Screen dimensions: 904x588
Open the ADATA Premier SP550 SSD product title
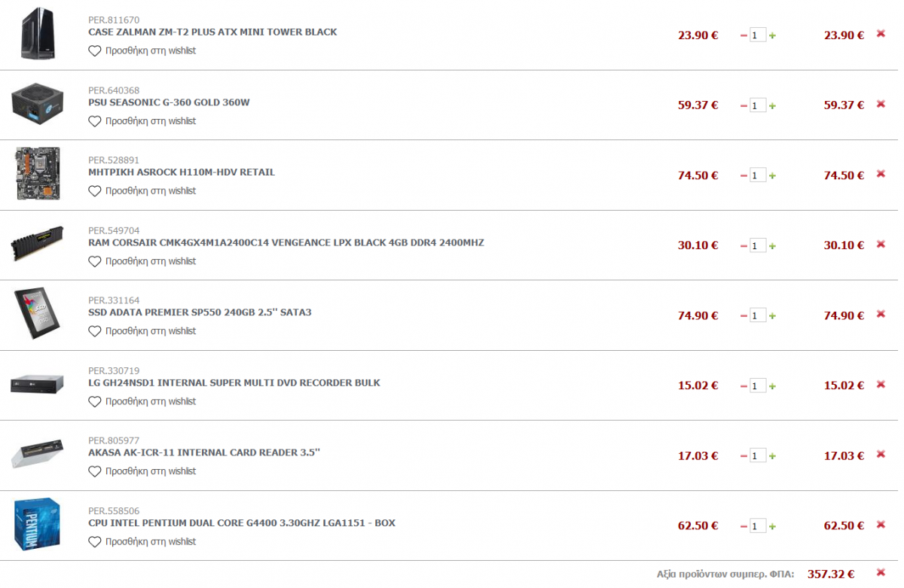(200, 312)
